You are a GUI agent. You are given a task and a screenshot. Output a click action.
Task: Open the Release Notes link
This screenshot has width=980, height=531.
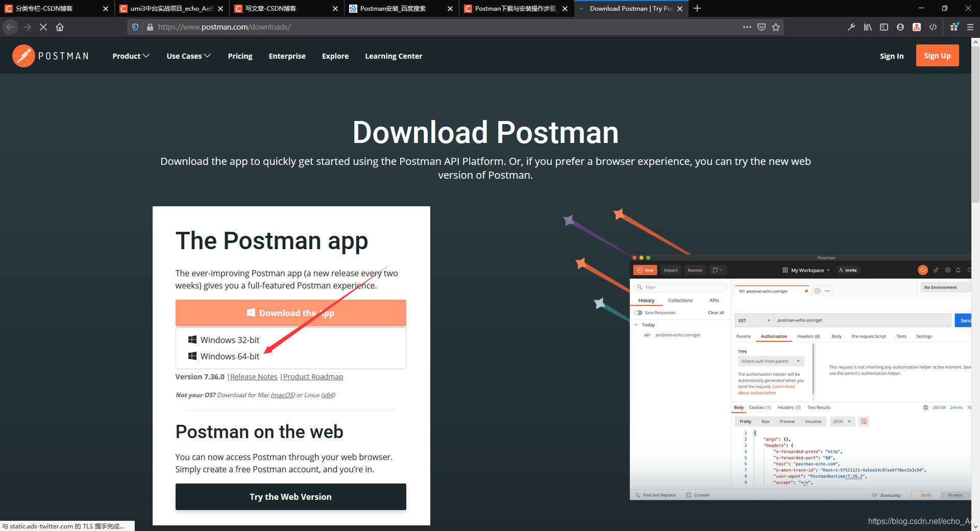254,377
